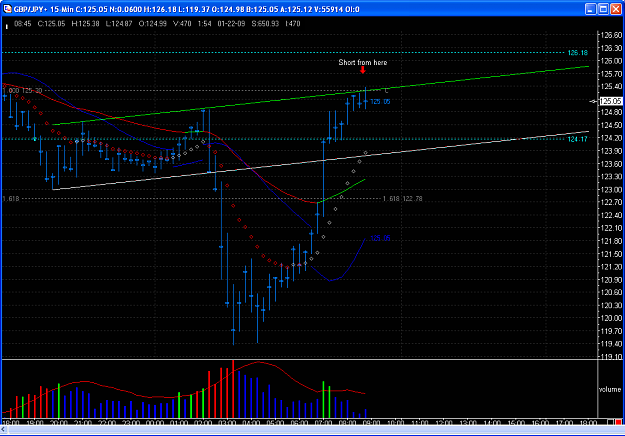Click the chart window icon in title bar
The width and height of the screenshot is (625, 436).
[7, 9]
